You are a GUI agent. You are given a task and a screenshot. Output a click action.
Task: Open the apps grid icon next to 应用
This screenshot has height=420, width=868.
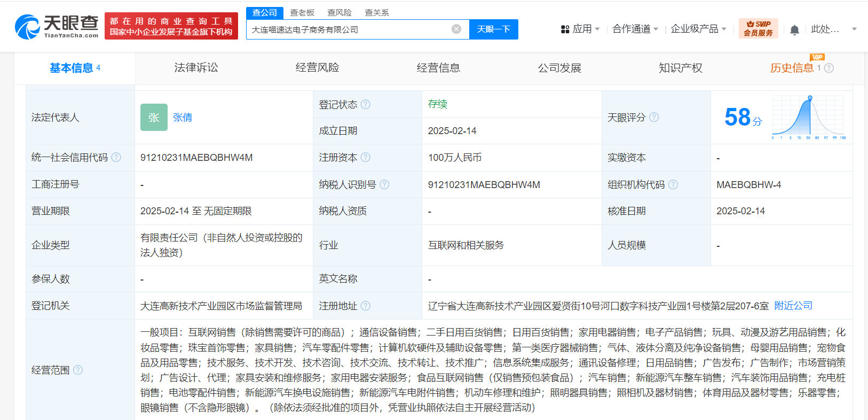(565, 29)
